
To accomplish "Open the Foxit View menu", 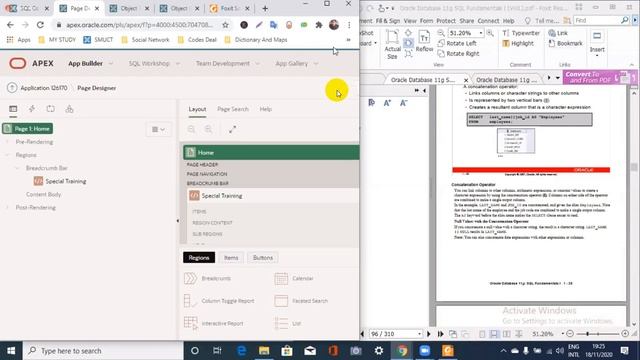I will pos(410,20).
